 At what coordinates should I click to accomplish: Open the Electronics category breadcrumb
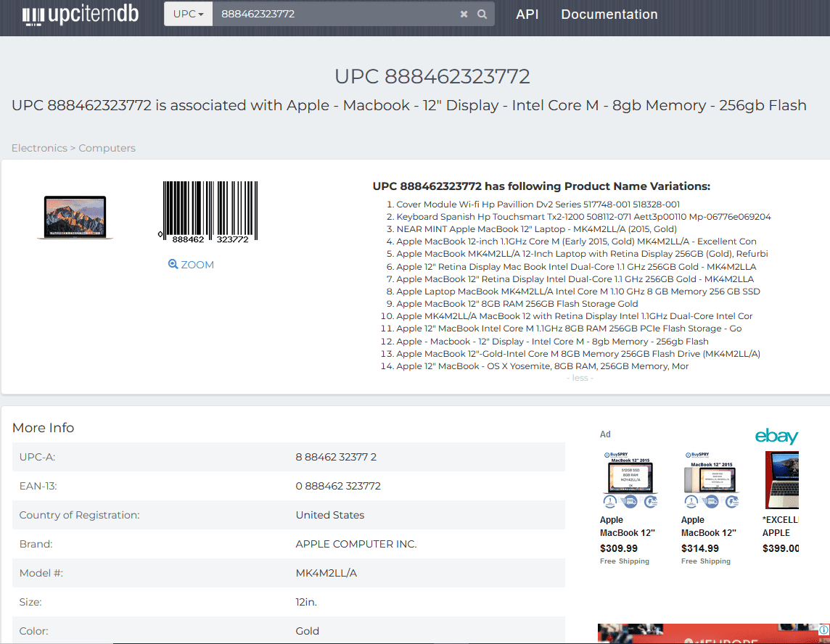tap(39, 148)
